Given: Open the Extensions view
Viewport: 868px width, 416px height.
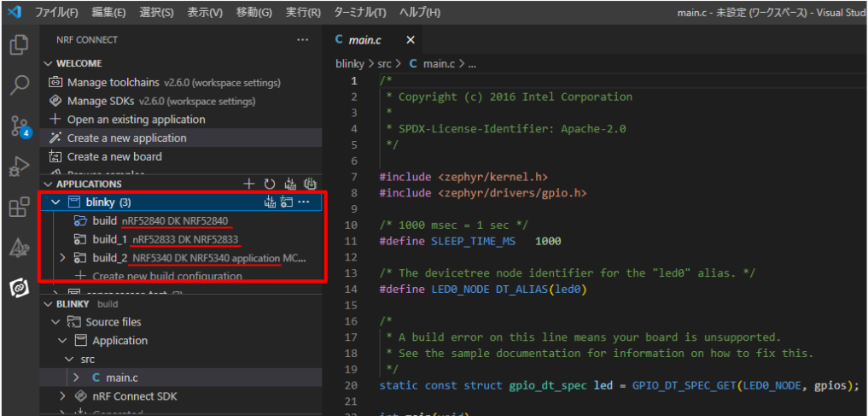Looking at the screenshot, I should (20, 208).
